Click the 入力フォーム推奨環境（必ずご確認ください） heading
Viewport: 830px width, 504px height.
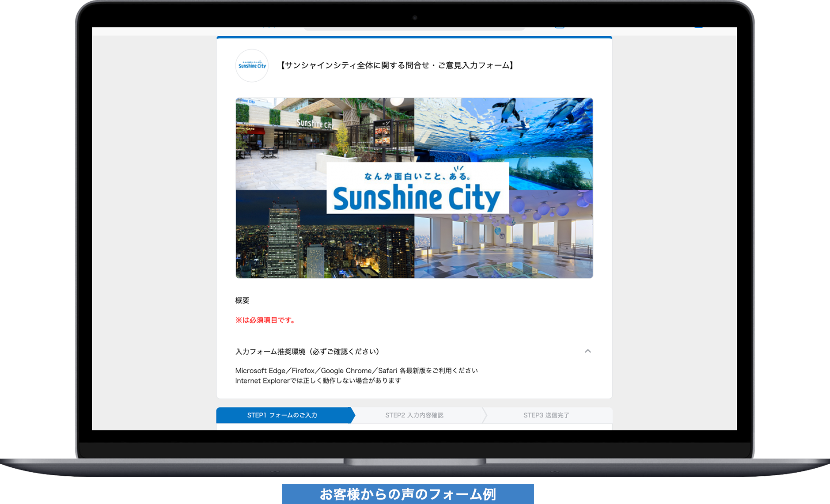pyautogui.click(x=307, y=352)
